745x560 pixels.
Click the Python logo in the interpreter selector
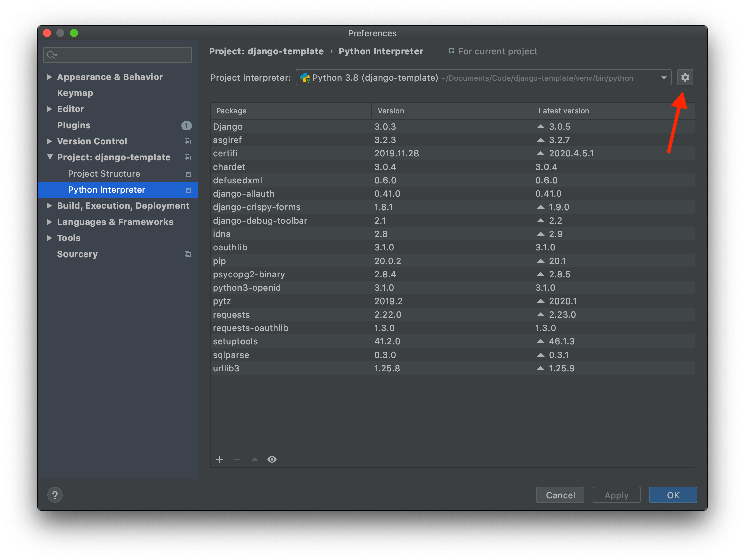[x=305, y=77]
